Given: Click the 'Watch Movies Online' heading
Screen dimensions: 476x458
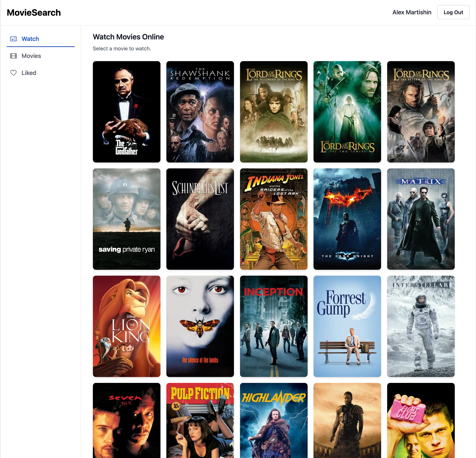Looking at the screenshot, I should point(128,37).
